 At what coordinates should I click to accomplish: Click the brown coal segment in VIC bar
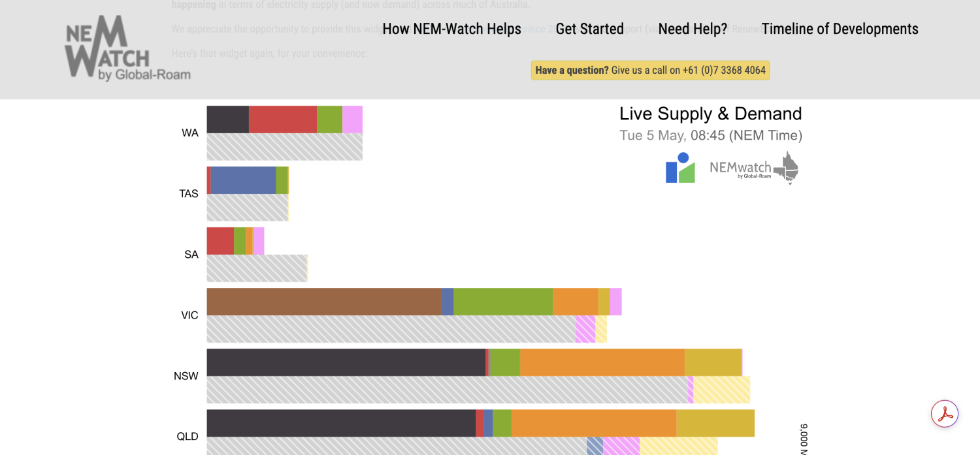pyautogui.click(x=324, y=302)
